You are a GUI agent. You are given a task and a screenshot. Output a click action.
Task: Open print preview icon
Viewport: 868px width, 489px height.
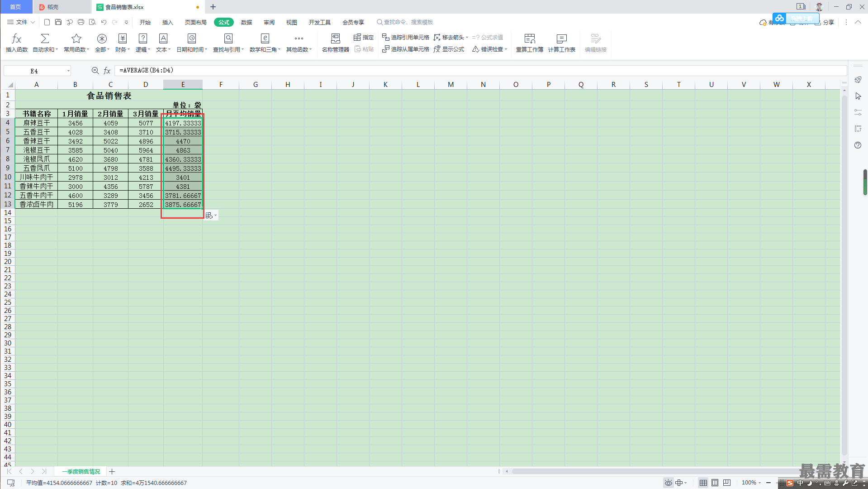tap(92, 22)
